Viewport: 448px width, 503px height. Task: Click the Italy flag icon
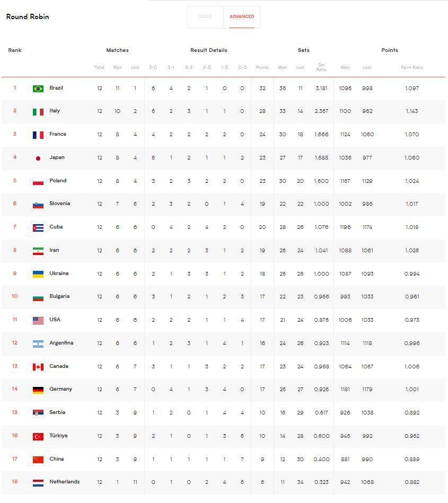[38, 112]
